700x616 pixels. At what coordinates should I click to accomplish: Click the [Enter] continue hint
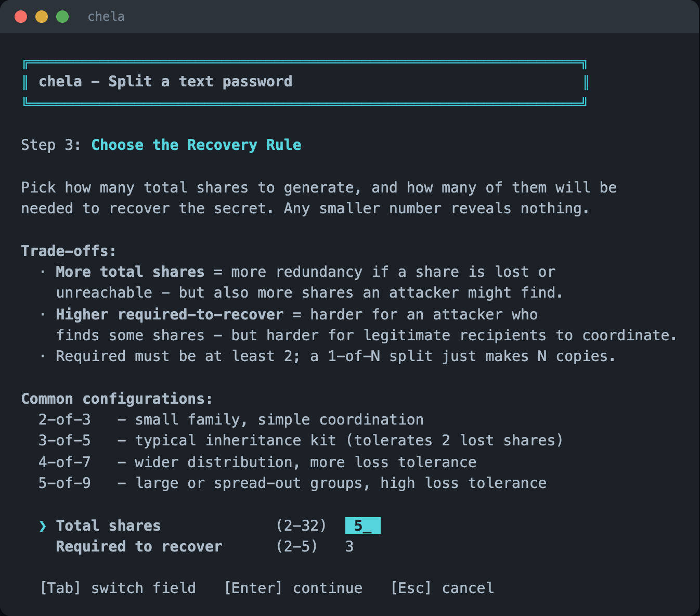pyautogui.click(x=293, y=588)
